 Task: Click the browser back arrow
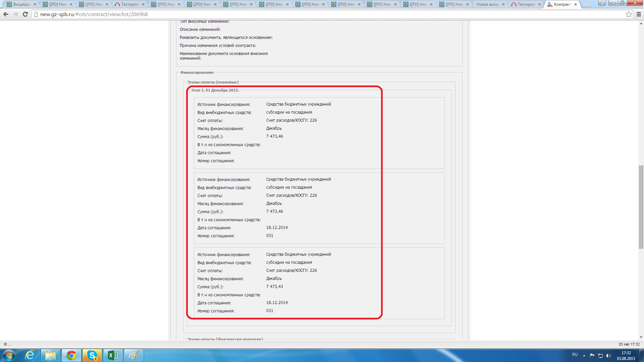[6, 14]
